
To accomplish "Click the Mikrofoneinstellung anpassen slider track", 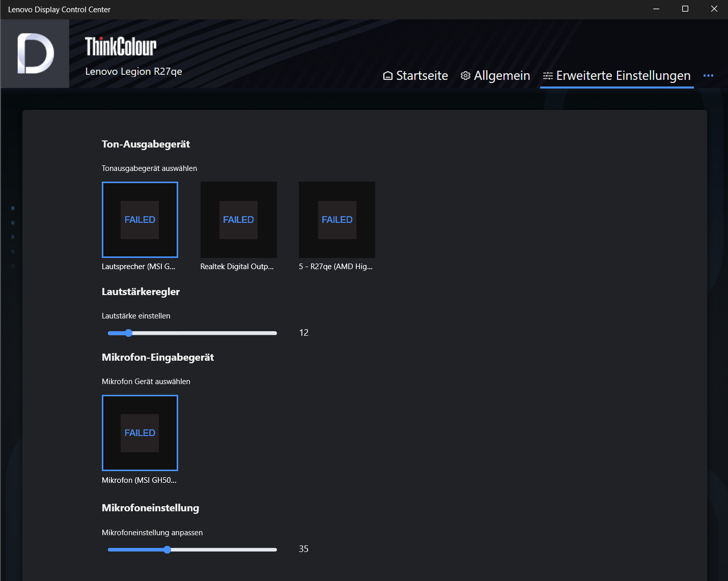I will tap(192, 550).
